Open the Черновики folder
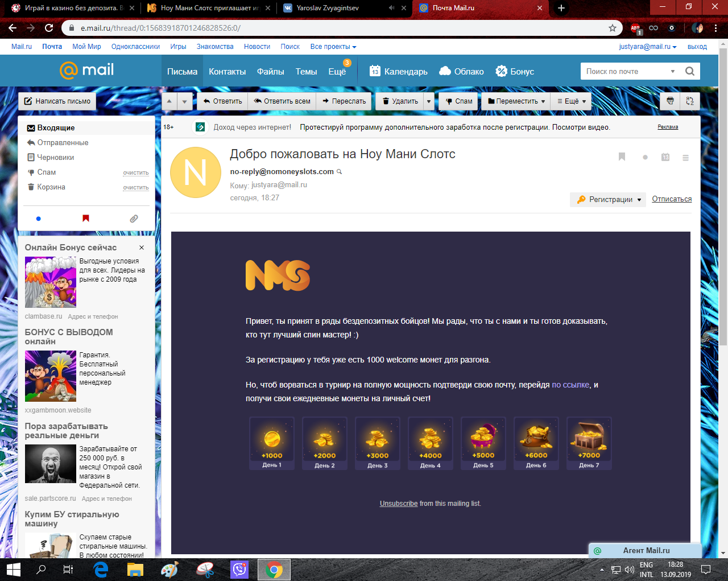Screen dimensions: 728x581 click(56, 158)
